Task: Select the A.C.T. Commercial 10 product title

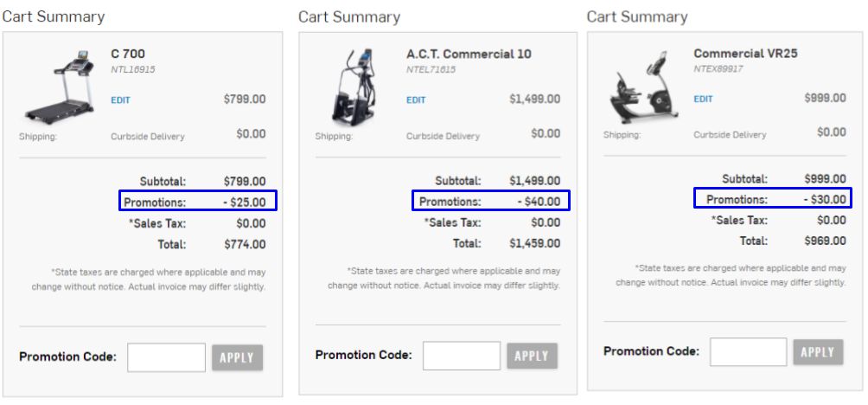Action: point(469,54)
